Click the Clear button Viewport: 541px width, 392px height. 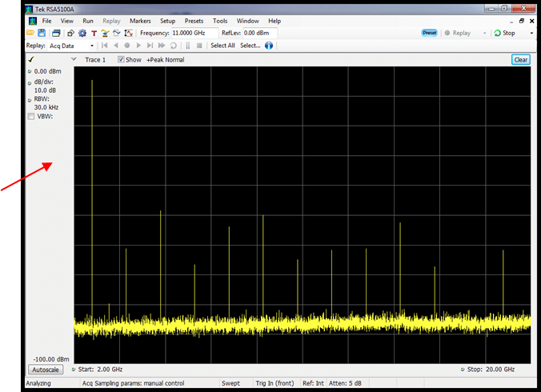pyautogui.click(x=520, y=60)
